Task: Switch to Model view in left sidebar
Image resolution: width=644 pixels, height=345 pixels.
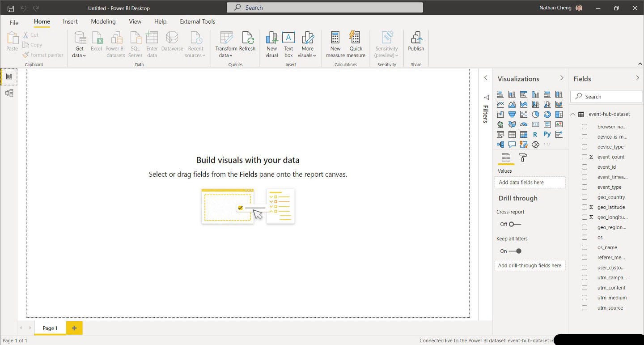Action: (9, 93)
